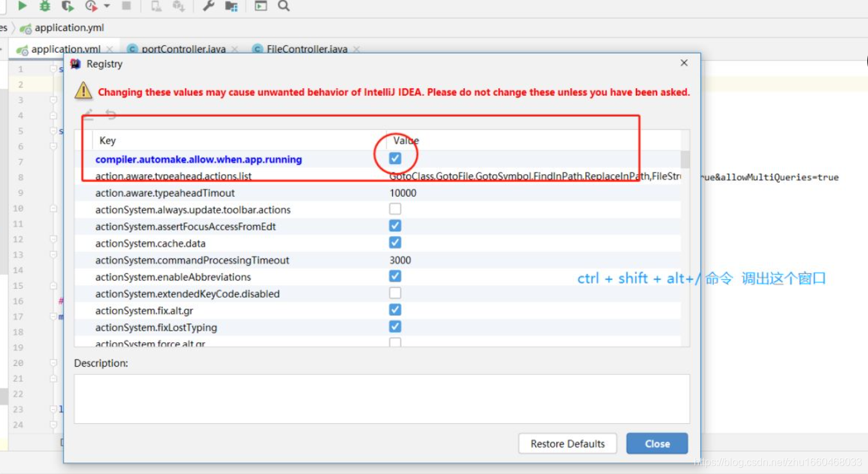Run the application with the green play icon
Screen dimensions: 868x474
point(23,6)
